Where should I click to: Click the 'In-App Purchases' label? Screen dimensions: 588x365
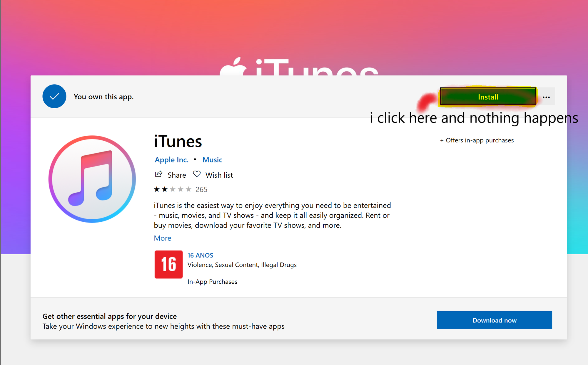tap(212, 282)
